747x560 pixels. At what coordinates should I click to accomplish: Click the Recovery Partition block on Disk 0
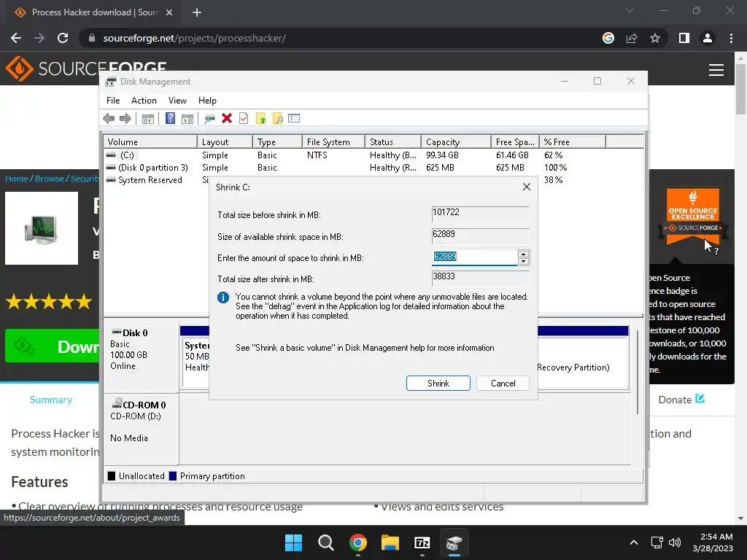(582, 364)
